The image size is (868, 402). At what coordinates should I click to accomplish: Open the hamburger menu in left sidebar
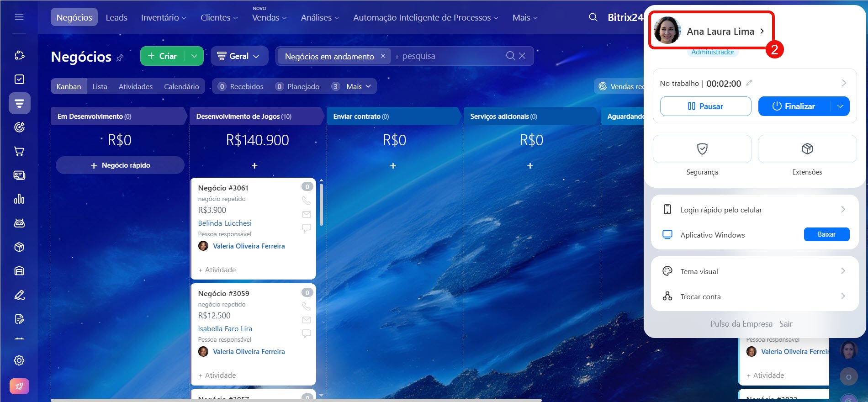coord(19,17)
